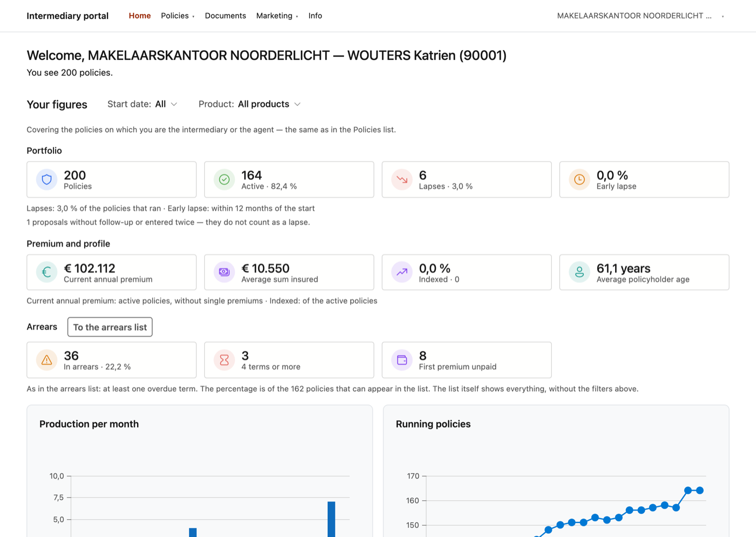Expand the Marketing menu
Image resolution: width=756 pixels, height=537 pixels.
[277, 16]
